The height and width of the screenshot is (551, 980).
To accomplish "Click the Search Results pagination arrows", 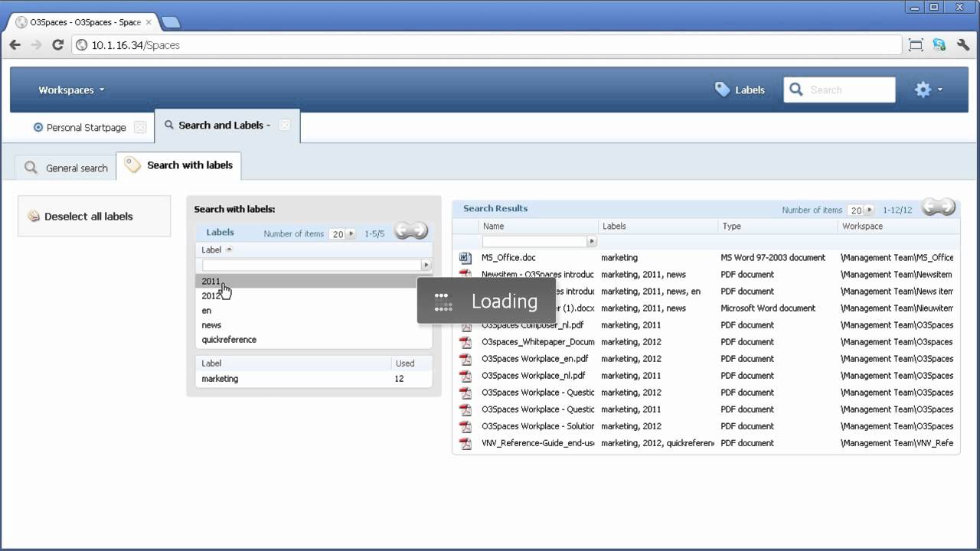I will pos(939,207).
